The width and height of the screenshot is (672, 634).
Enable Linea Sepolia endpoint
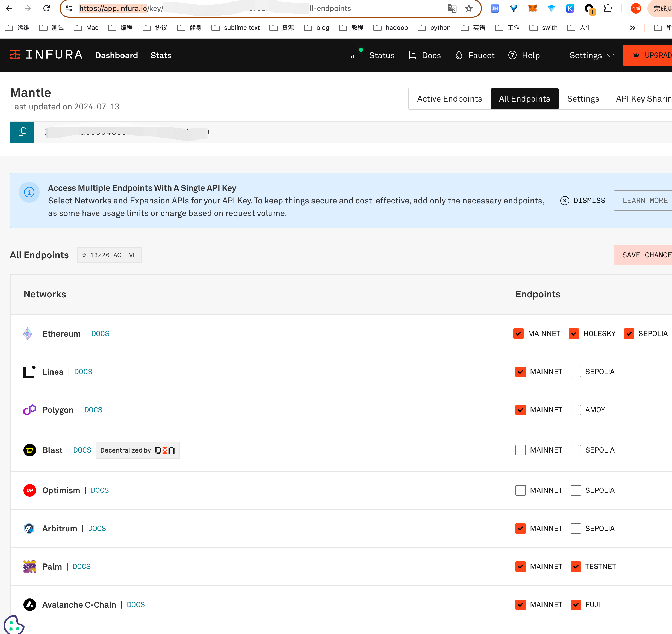click(x=576, y=372)
